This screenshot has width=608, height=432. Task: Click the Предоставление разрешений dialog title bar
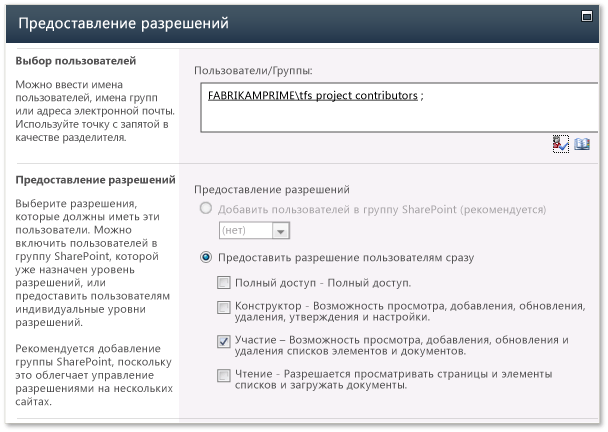pyautogui.click(x=302, y=23)
